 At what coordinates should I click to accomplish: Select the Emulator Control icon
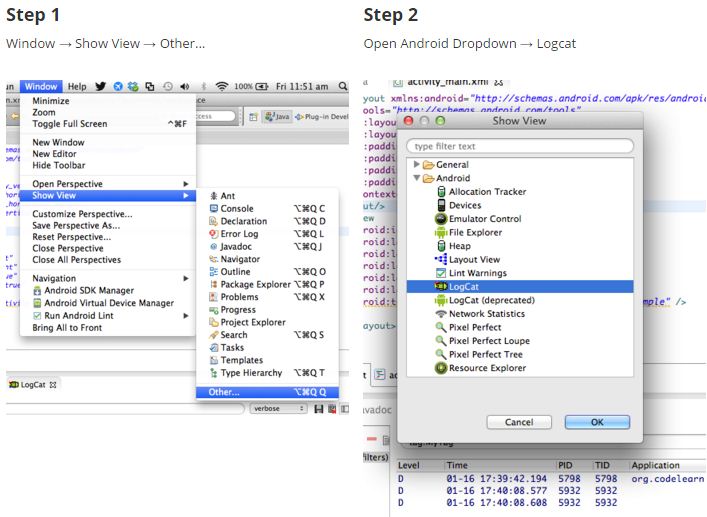440,219
